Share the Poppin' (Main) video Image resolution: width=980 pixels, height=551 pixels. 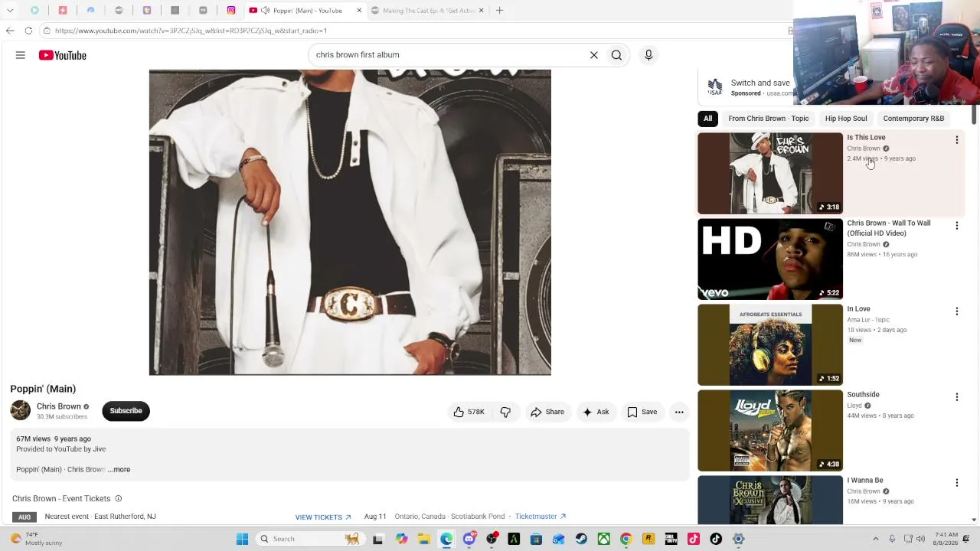547,412
